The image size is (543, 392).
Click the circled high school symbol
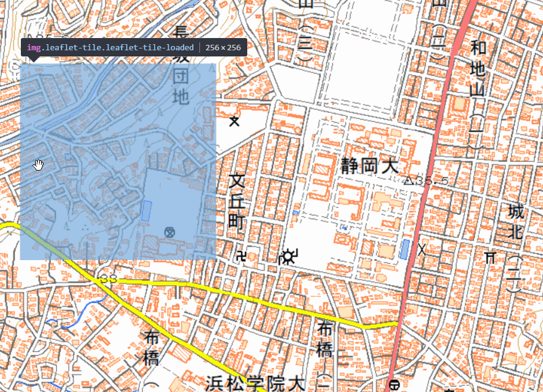tap(169, 232)
